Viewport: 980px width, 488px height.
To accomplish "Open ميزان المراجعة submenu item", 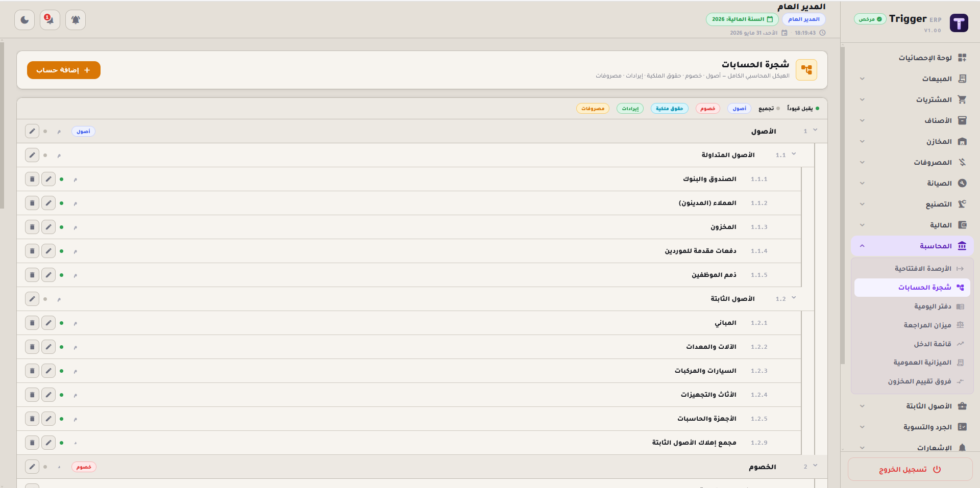I will coord(912,325).
